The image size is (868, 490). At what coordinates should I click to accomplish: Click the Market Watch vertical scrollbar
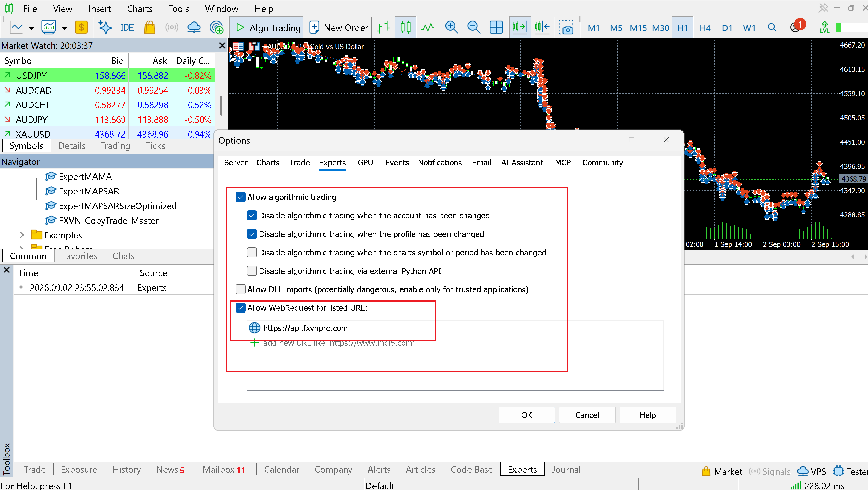click(221, 105)
